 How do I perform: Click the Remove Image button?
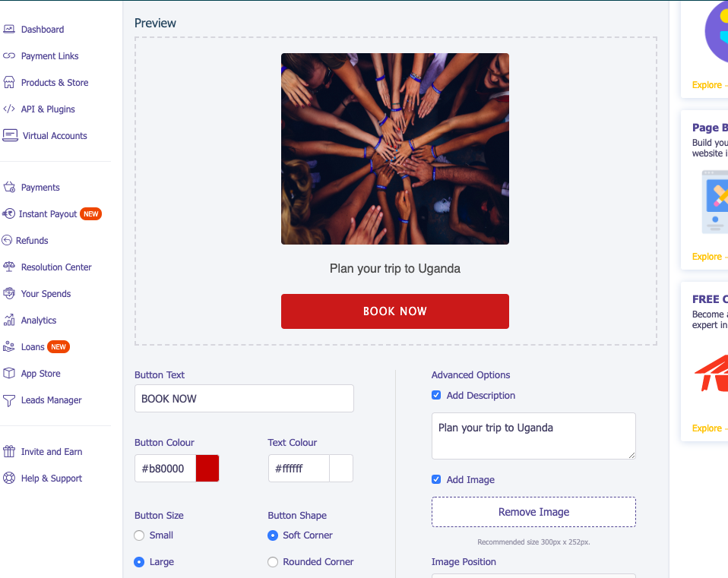click(x=533, y=512)
